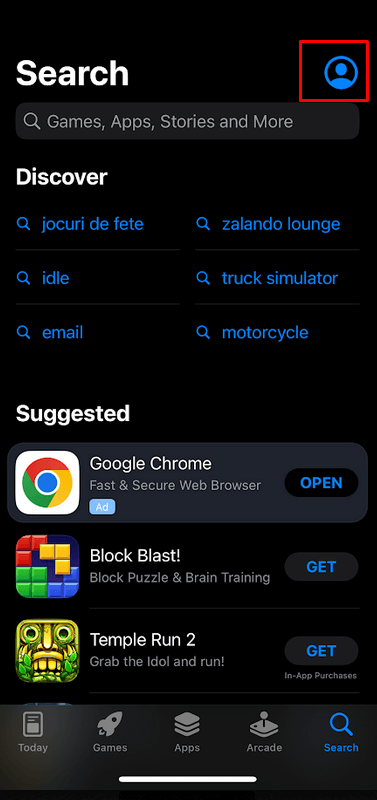Switch to the Today tab
This screenshot has width=377, height=800.
33,732
